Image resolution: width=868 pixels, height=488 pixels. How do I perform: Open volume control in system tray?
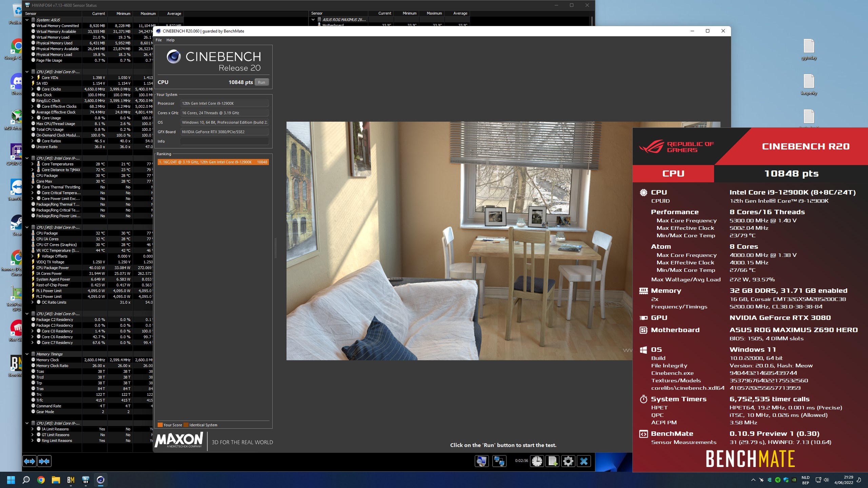[826, 480]
